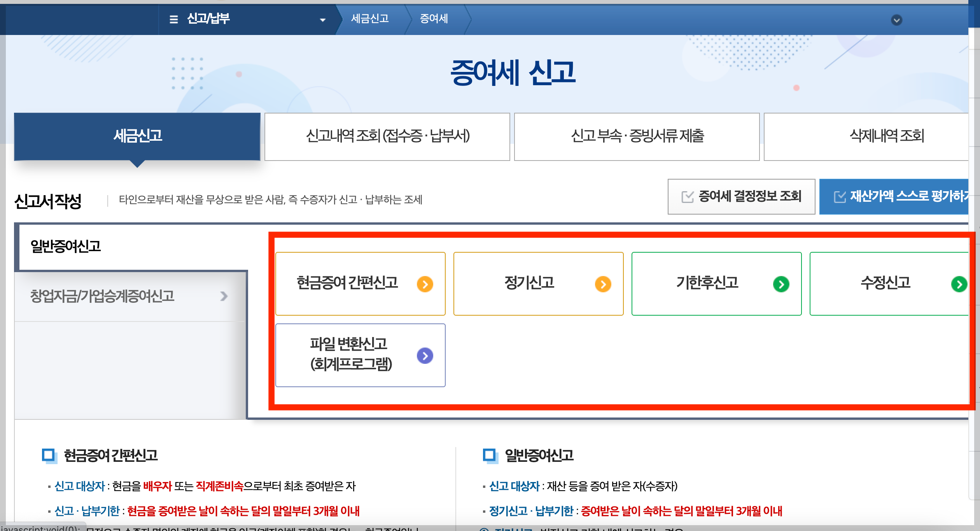980x531 pixels.
Task: Click the orange arrow icon on 정기신고
Action: [x=604, y=284]
